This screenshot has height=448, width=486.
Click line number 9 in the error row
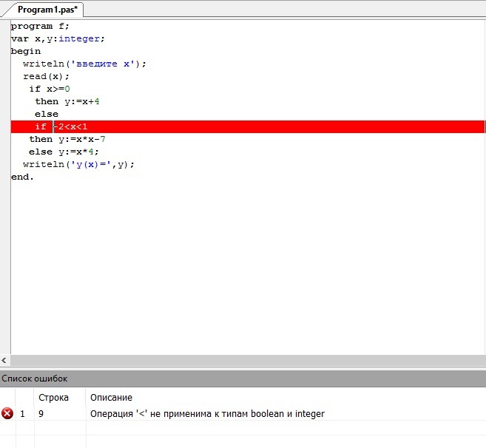[x=41, y=414]
